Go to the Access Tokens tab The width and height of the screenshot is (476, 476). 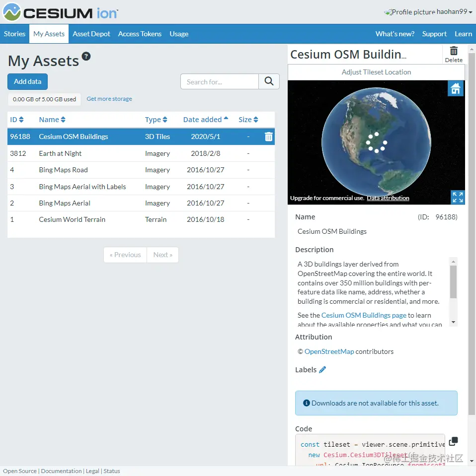(140, 34)
